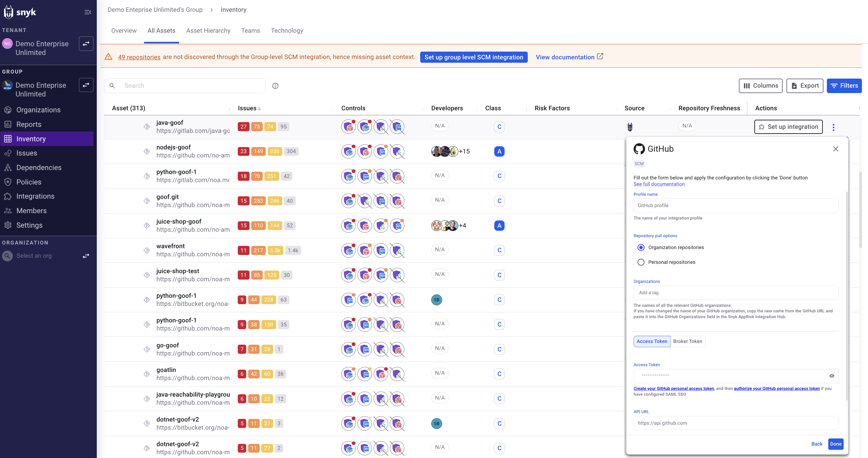868x458 pixels.
Task: Switch to the Asset Hierarchy tab
Action: coord(208,30)
